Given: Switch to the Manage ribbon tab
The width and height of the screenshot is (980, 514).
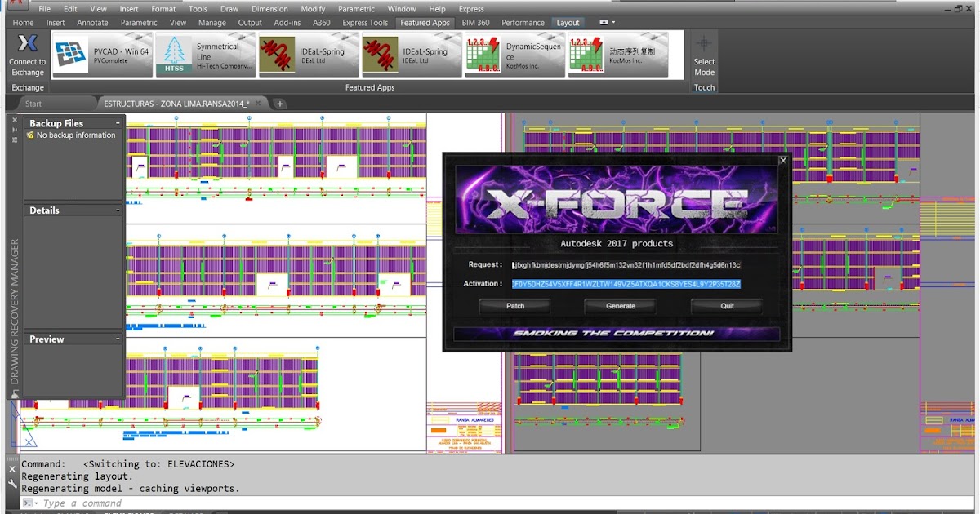Looking at the screenshot, I should click(x=212, y=23).
